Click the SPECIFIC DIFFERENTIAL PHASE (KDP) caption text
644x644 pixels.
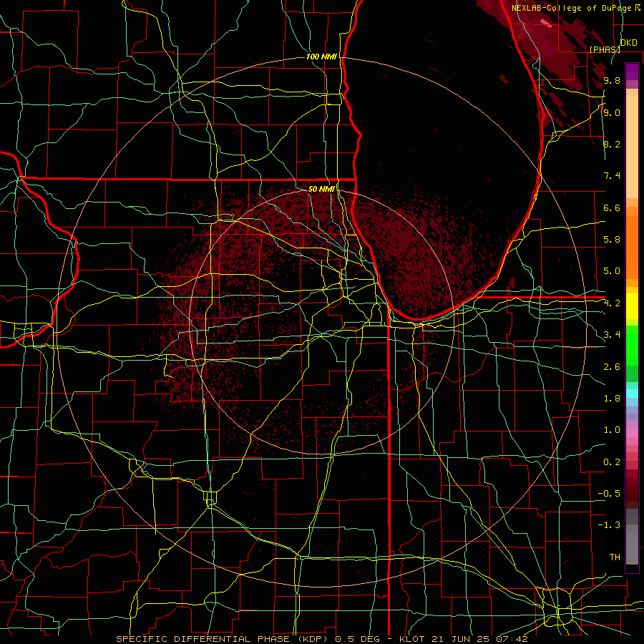[x=224, y=639]
